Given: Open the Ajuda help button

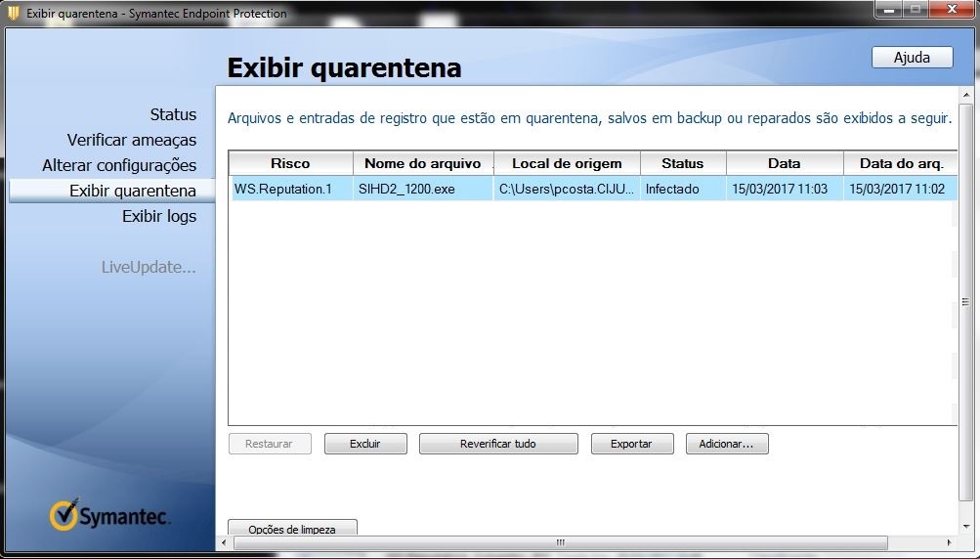Looking at the screenshot, I should (x=912, y=58).
